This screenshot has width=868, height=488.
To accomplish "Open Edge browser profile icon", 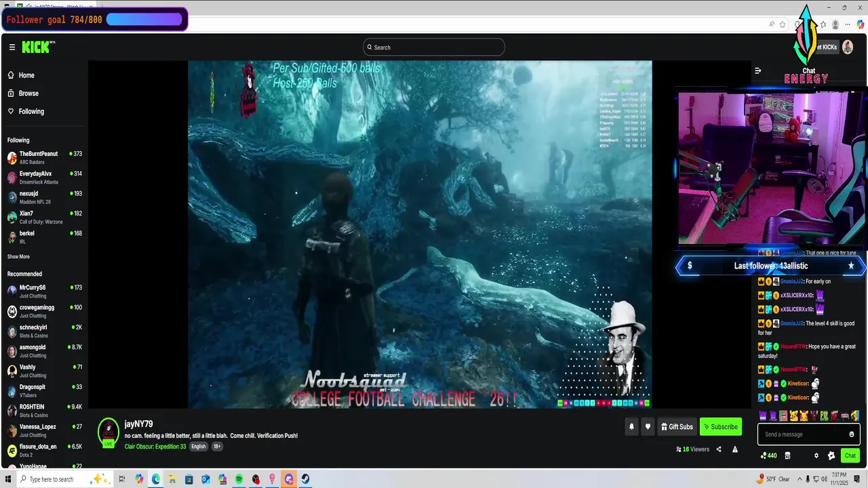I will [835, 24].
